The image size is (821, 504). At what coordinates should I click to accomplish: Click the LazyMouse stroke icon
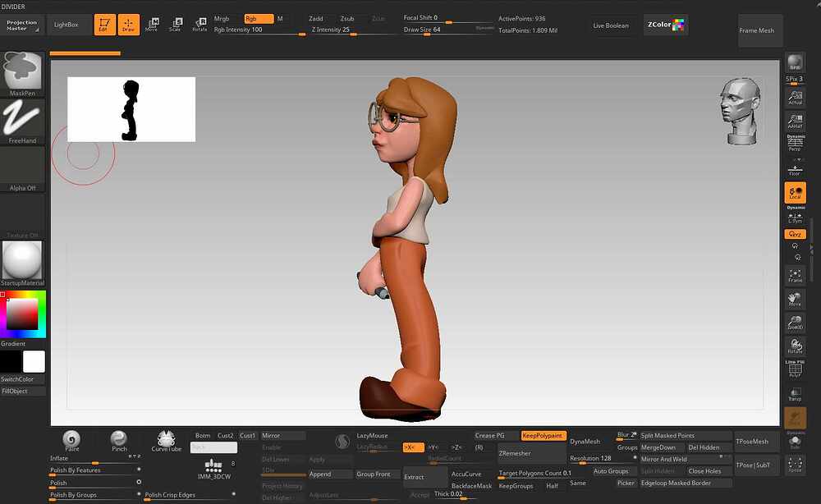point(342,442)
